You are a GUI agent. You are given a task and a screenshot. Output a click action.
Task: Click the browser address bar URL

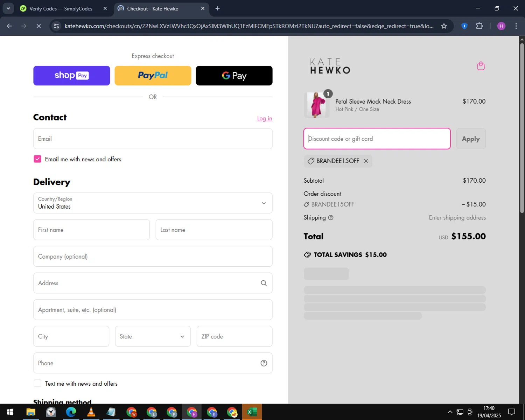coord(249,26)
